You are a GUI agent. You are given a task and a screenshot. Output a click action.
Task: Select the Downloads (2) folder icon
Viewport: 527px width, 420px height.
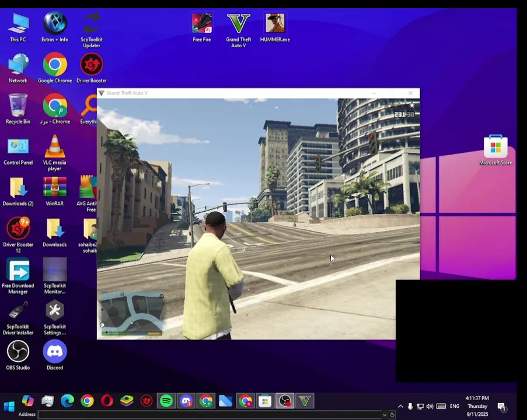[18, 191]
